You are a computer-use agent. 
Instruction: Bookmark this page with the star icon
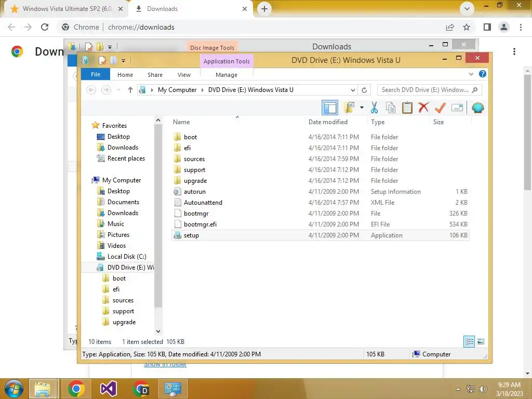click(467, 27)
